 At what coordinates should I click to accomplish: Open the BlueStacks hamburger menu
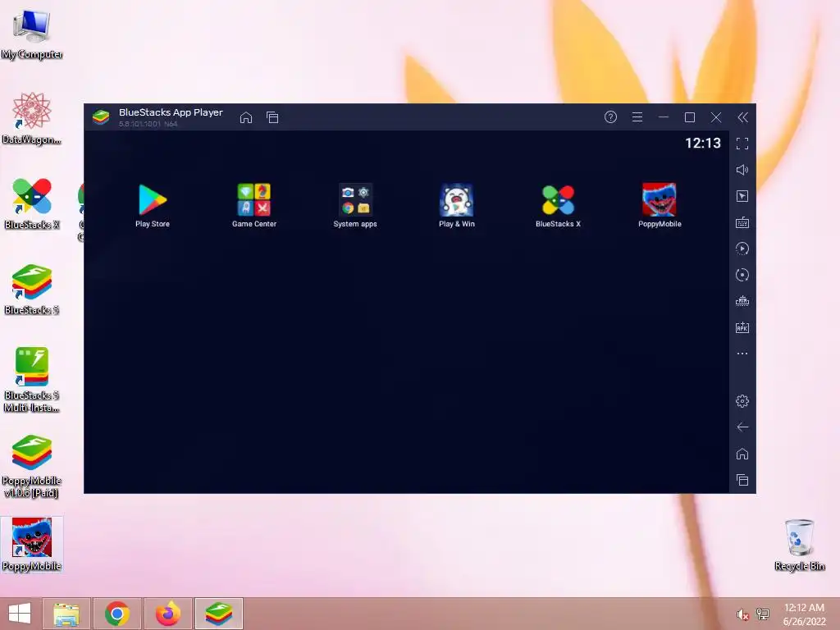(x=637, y=116)
